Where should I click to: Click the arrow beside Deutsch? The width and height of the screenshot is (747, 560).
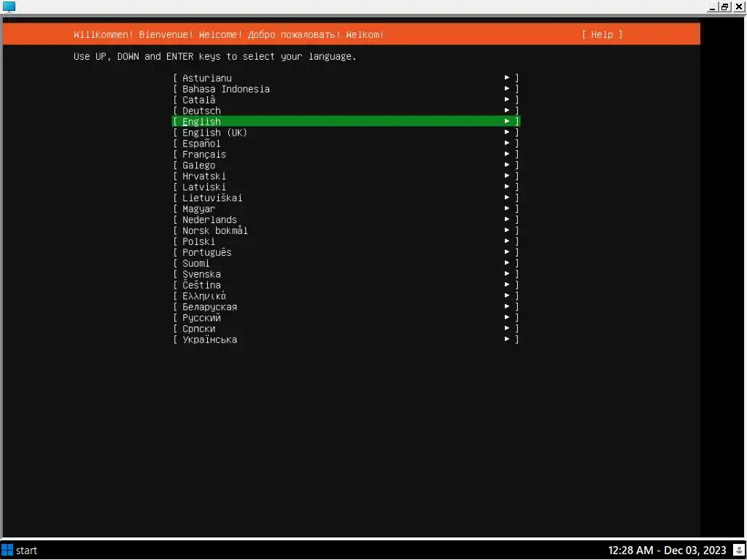pyautogui.click(x=507, y=110)
